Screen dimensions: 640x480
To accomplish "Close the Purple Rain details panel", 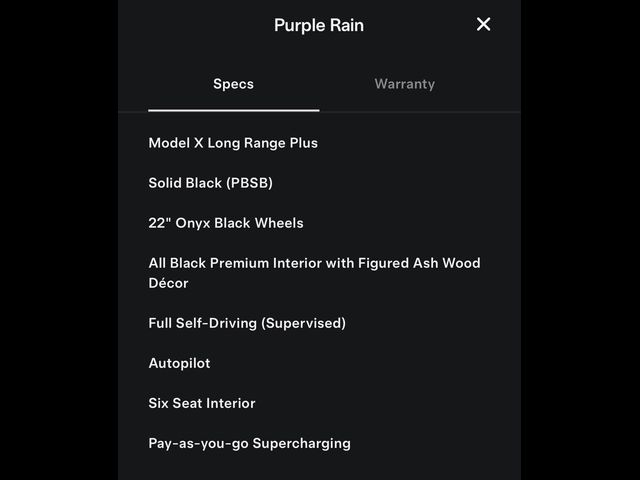I will [483, 24].
